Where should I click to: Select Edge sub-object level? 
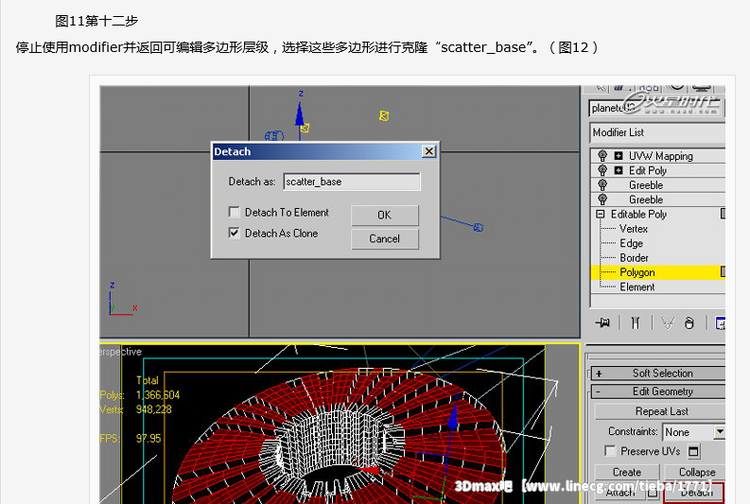click(631, 243)
